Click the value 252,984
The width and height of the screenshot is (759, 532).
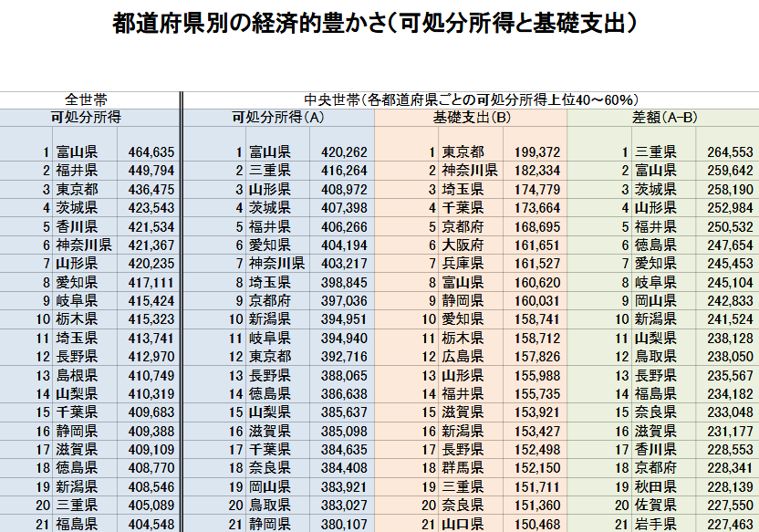pyautogui.click(x=731, y=208)
